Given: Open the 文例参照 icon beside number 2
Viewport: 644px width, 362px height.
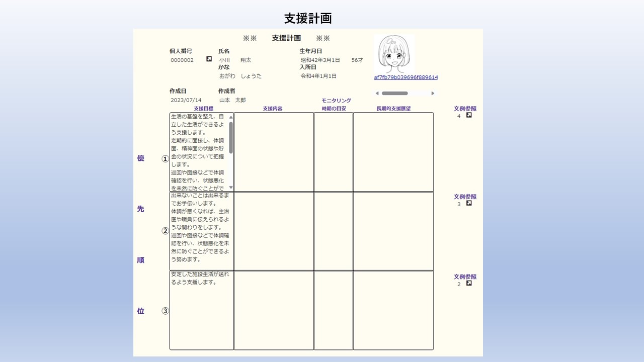Looking at the screenshot, I should point(469,283).
